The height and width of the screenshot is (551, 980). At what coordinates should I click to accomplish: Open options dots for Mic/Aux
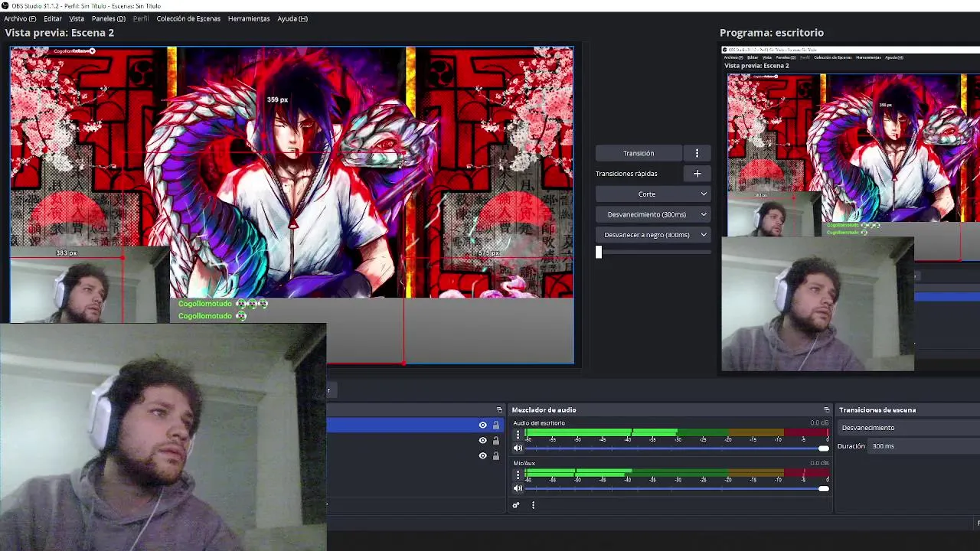click(x=518, y=474)
